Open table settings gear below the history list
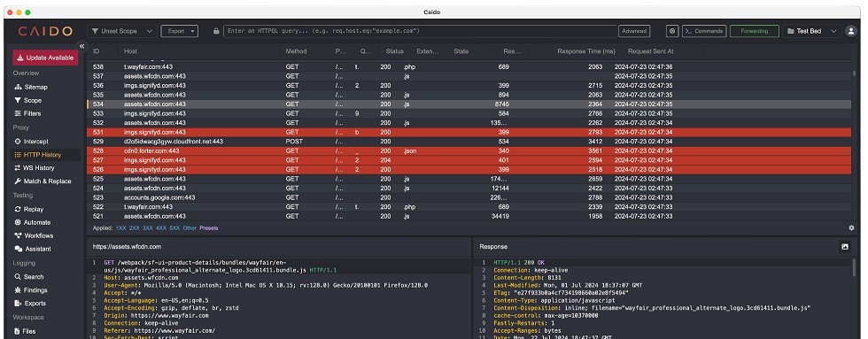The height and width of the screenshot is (339, 868). point(851,227)
